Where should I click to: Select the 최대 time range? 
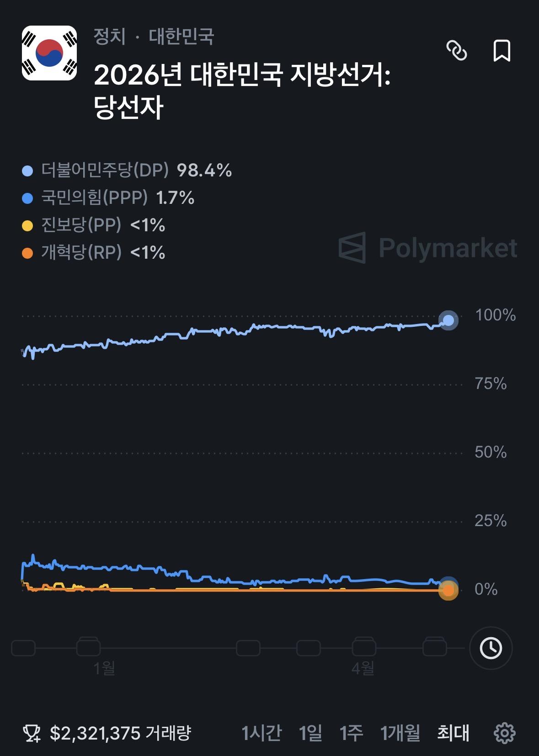pyautogui.click(x=453, y=733)
